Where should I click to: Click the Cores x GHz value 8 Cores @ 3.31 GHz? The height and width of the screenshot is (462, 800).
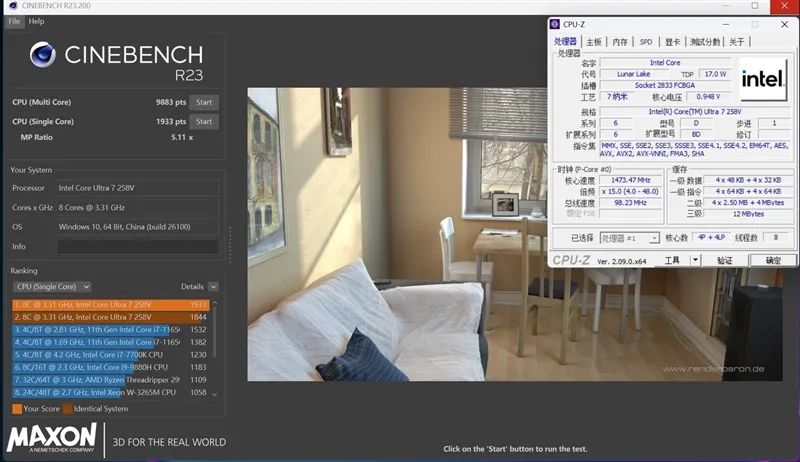[138, 208]
